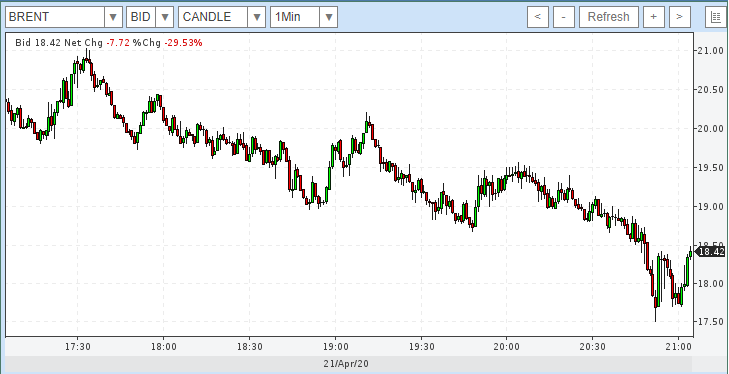Open the data table list icon

[x=717, y=17]
